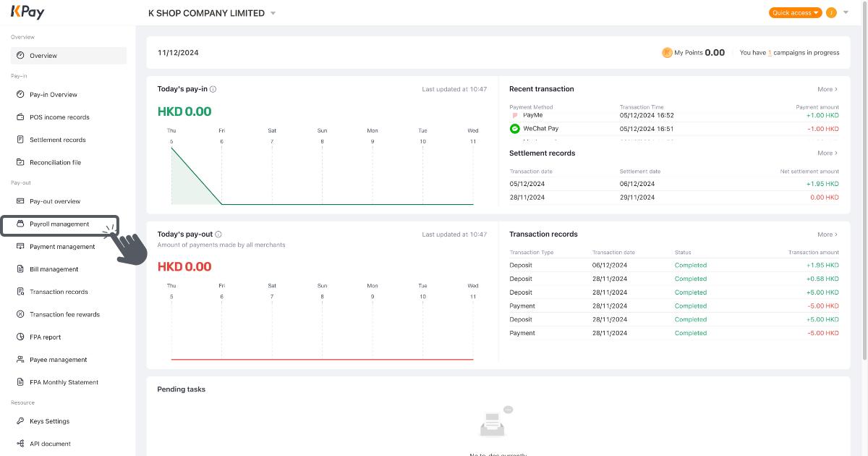The image size is (868, 456).
Task: Expand the K SHOP COMPANY LIMITED company selector
Action: pyautogui.click(x=273, y=12)
